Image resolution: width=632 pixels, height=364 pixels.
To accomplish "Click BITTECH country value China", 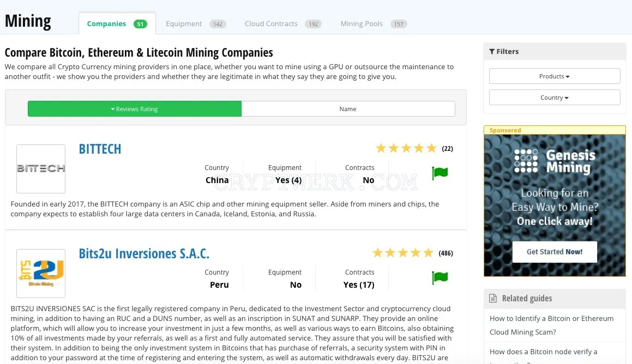I will point(217,180).
